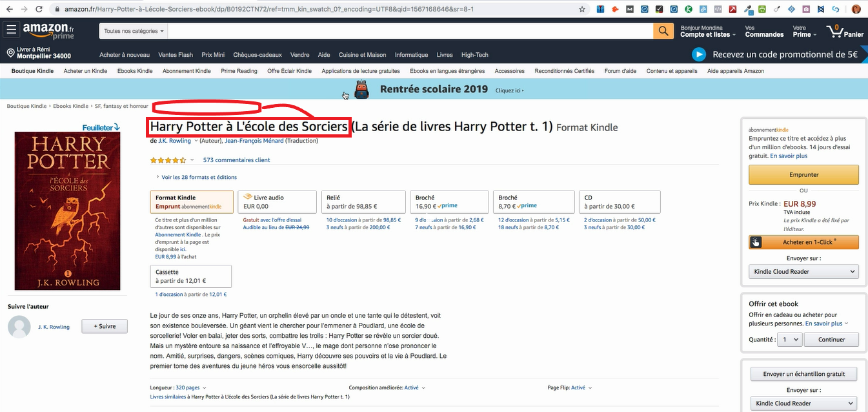Viewport: 868px width, 412px height.
Task: Click the Emprunter button
Action: tap(803, 174)
